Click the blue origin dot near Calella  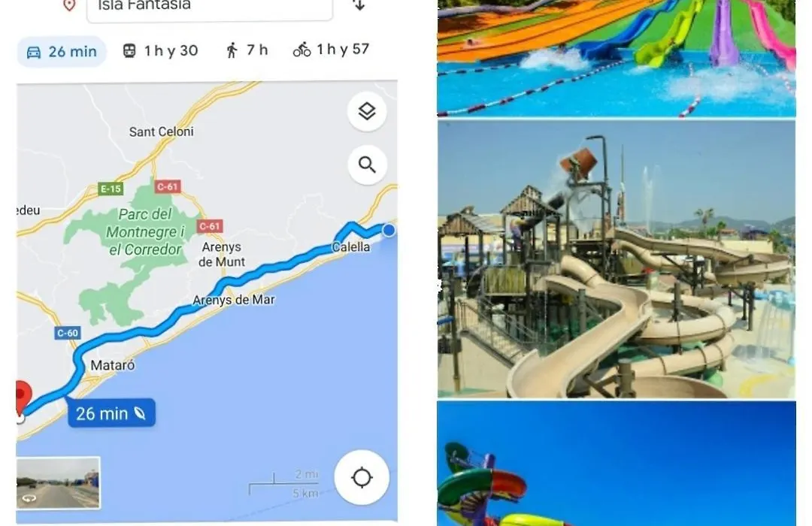[x=389, y=231]
